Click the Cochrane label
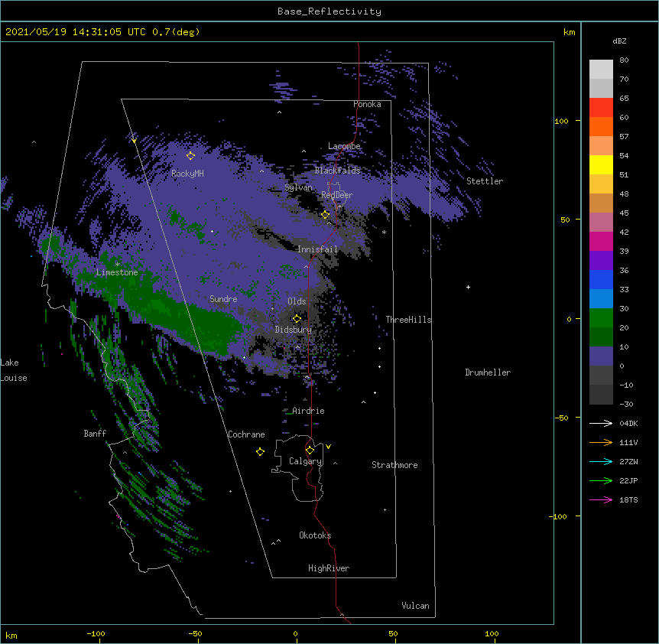The width and height of the screenshot is (659, 644). pyautogui.click(x=246, y=434)
